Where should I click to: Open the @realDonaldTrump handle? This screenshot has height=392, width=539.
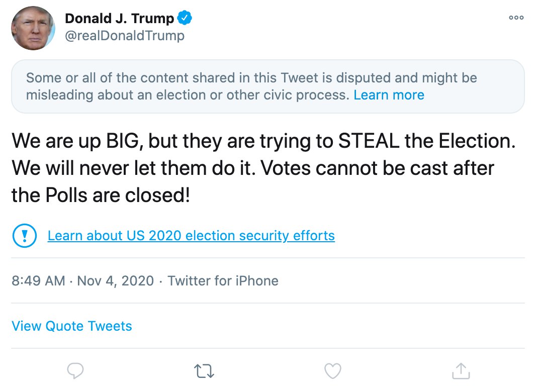(125, 36)
